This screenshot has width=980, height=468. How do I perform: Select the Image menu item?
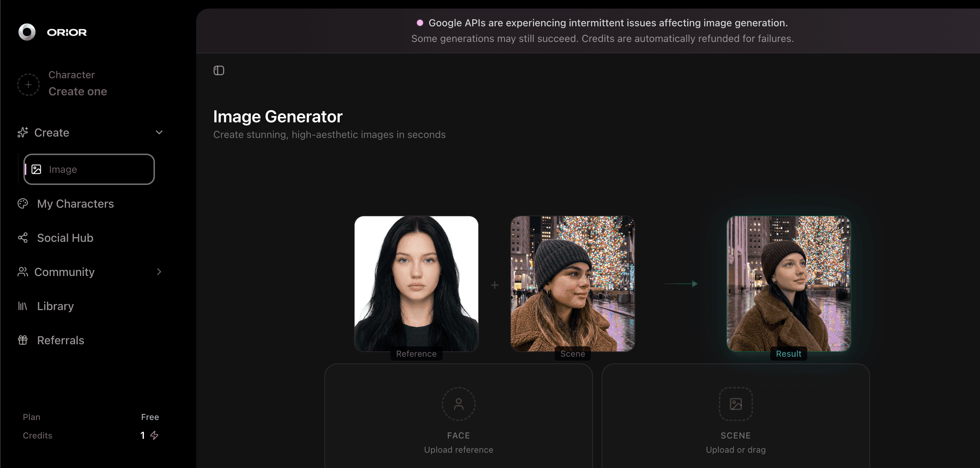click(x=89, y=170)
